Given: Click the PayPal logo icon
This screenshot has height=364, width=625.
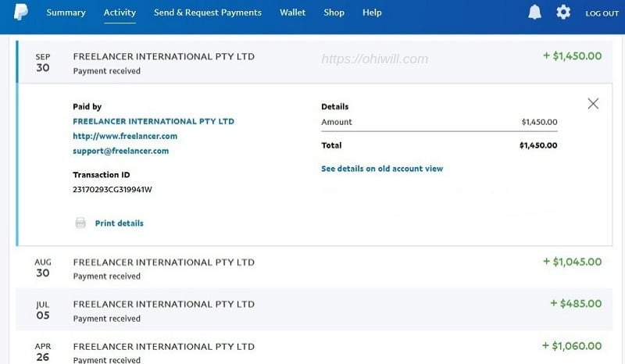Looking at the screenshot, I should pos(21,12).
